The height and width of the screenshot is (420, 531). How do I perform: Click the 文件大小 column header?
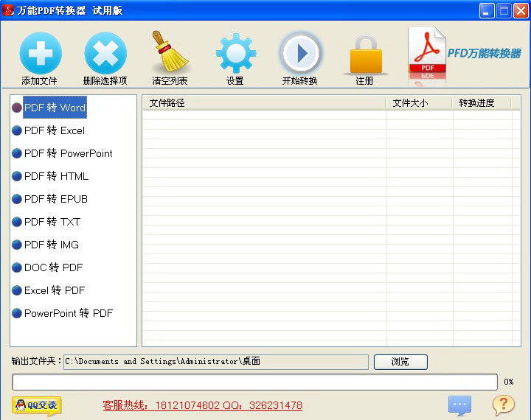419,103
